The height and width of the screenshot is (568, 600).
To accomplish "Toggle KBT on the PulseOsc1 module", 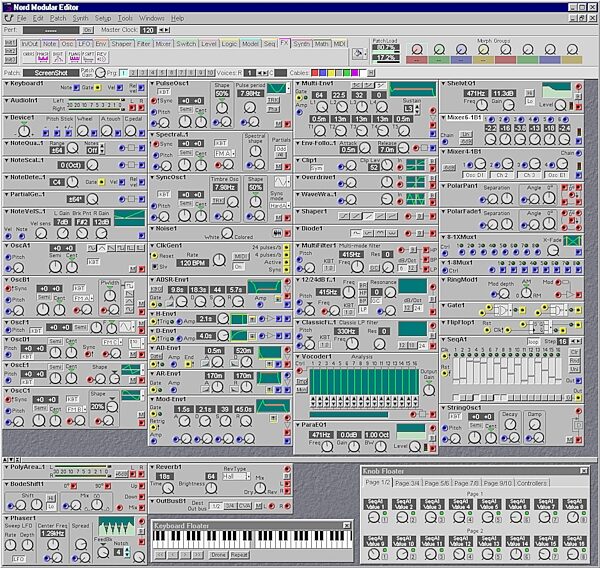I will pyautogui.click(x=164, y=92).
